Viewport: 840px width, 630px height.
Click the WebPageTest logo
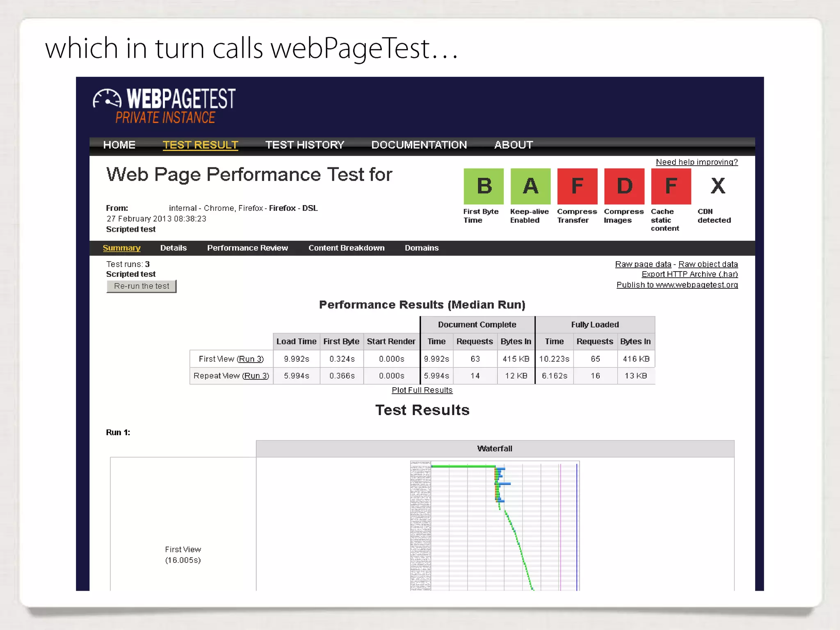coord(164,106)
